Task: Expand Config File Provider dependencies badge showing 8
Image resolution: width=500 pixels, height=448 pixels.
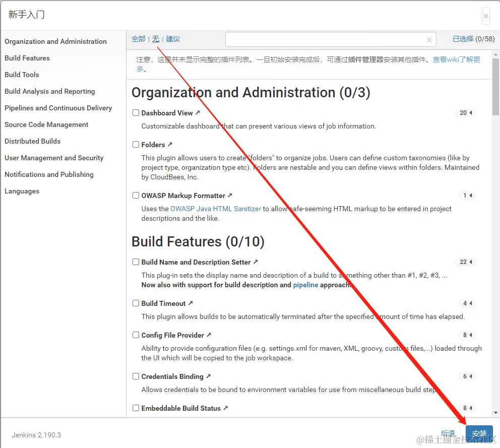Action: (x=467, y=335)
